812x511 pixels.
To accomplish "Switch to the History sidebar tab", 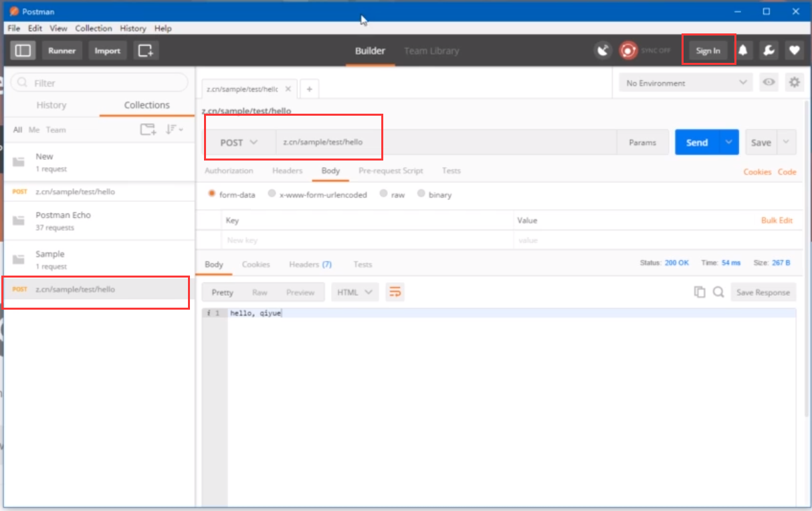I will click(x=52, y=105).
